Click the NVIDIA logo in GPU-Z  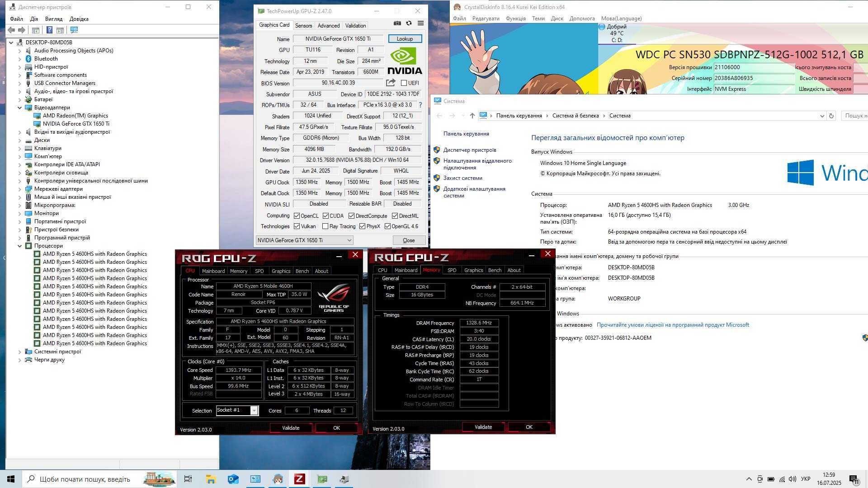click(405, 61)
